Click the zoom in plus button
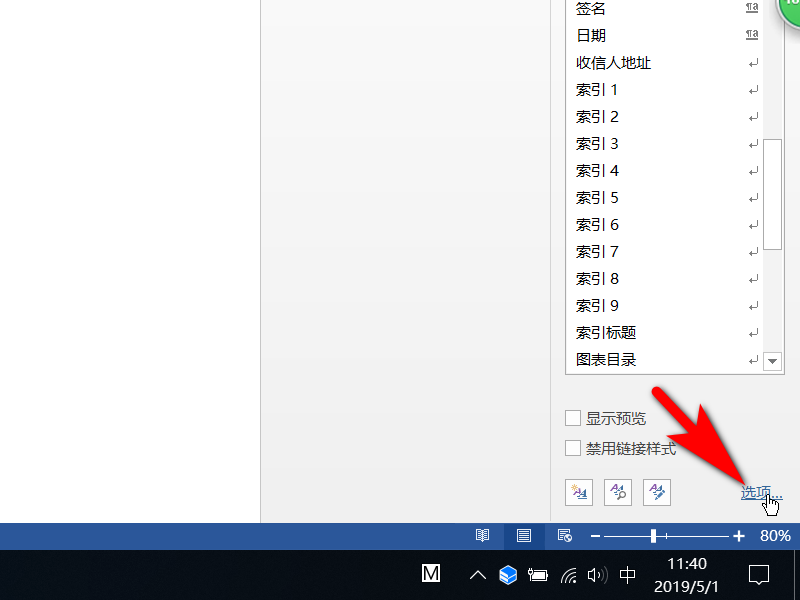 [x=739, y=536]
